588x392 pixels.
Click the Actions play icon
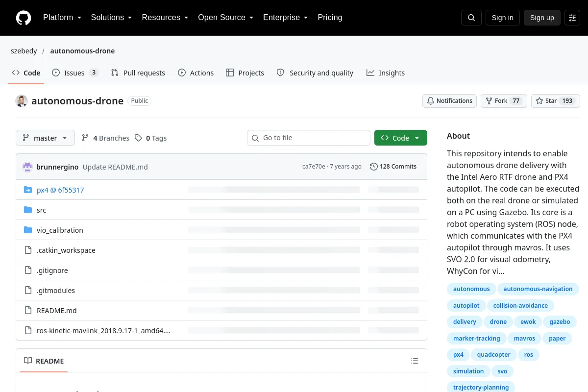[x=182, y=73]
